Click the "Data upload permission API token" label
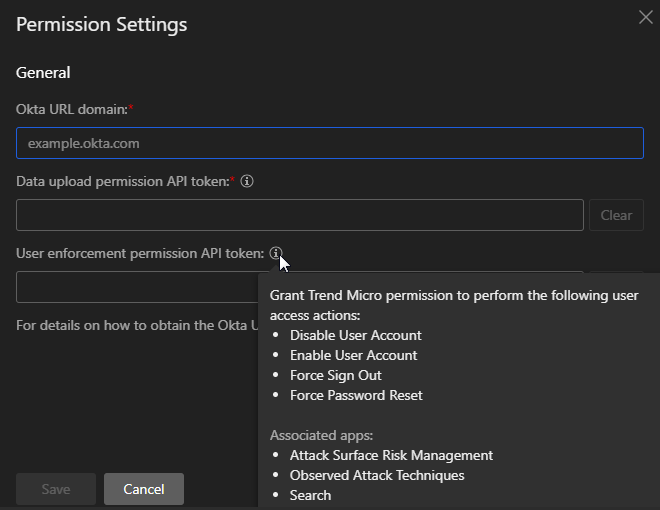 pos(123,182)
